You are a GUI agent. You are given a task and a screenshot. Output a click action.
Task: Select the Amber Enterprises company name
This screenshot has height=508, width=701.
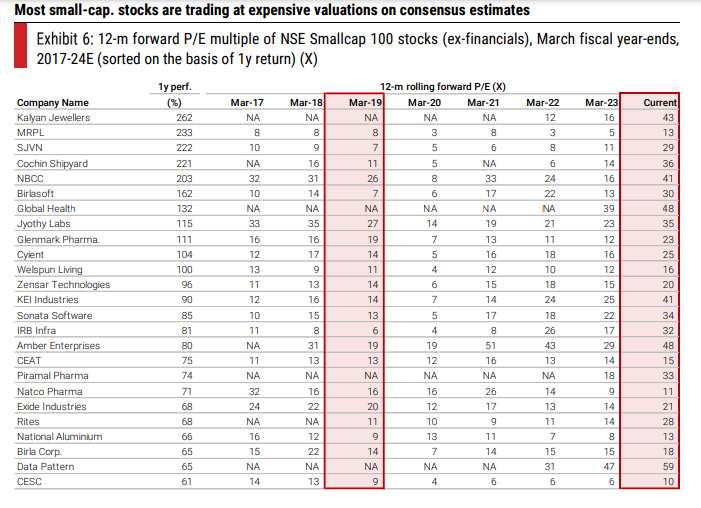pyautogui.click(x=59, y=346)
